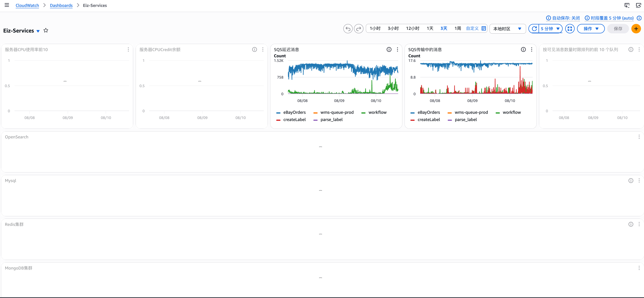This screenshot has height=298, width=644.
Task: Show info for Mysql widget
Action: coord(631,181)
